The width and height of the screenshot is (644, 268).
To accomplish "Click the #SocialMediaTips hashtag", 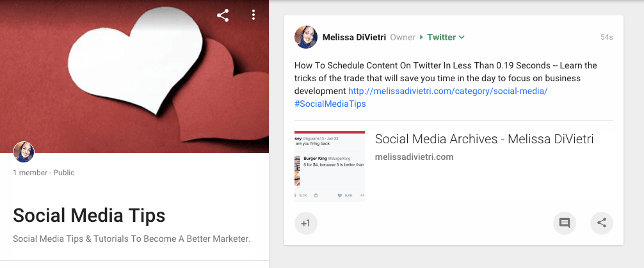I will 331,104.
